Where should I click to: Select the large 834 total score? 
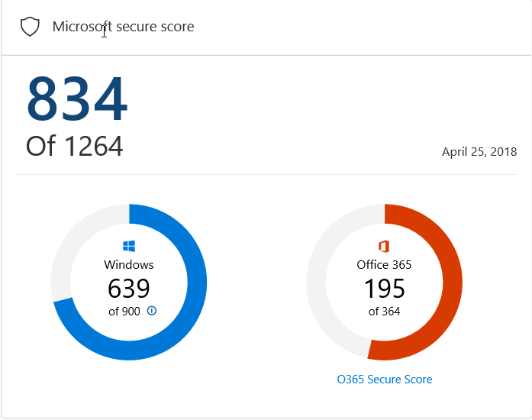tap(77, 100)
